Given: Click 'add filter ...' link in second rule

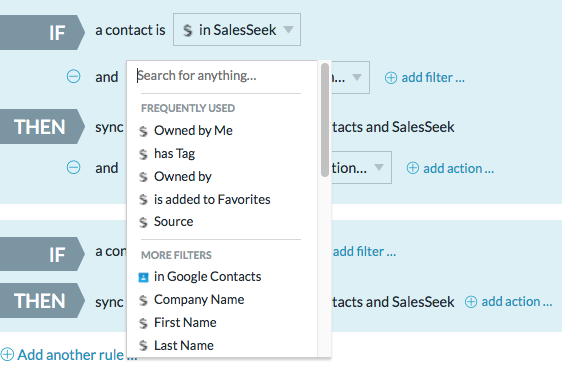Looking at the screenshot, I should (x=364, y=252).
